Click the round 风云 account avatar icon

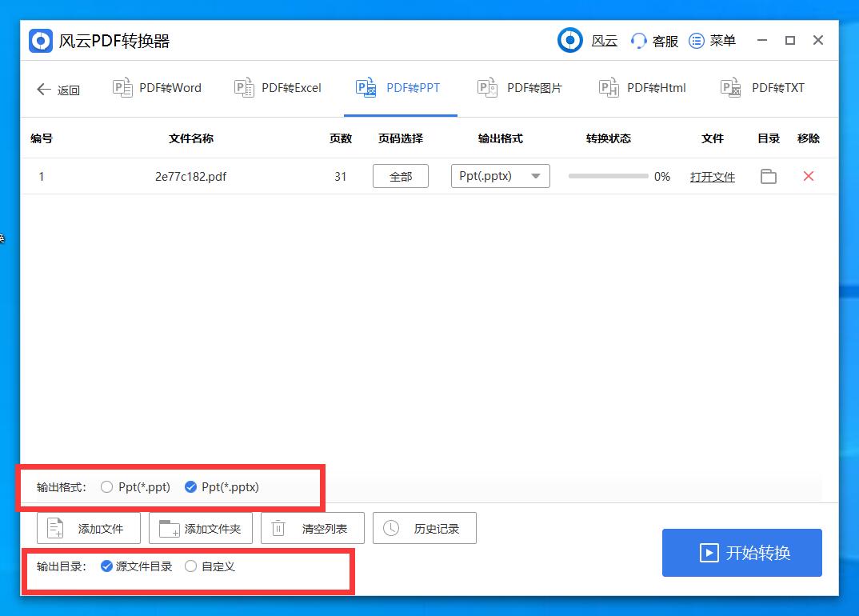pyautogui.click(x=570, y=40)
